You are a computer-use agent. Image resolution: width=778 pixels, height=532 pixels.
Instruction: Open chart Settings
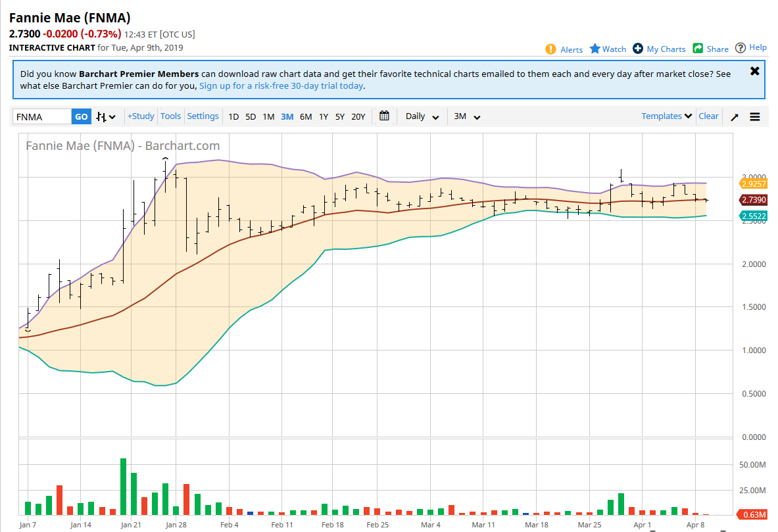coord(203,116)
